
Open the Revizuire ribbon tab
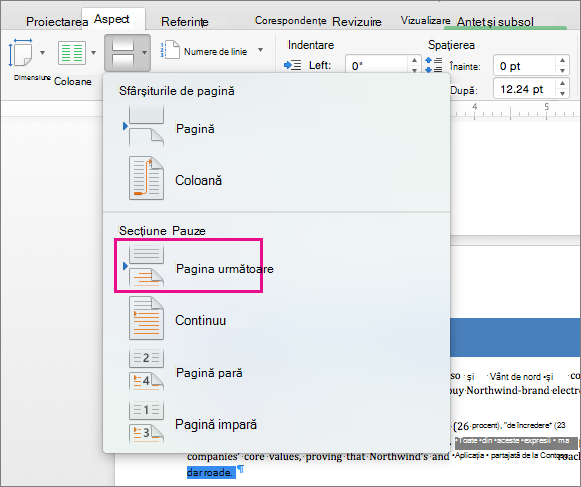(x=356, y=21)
